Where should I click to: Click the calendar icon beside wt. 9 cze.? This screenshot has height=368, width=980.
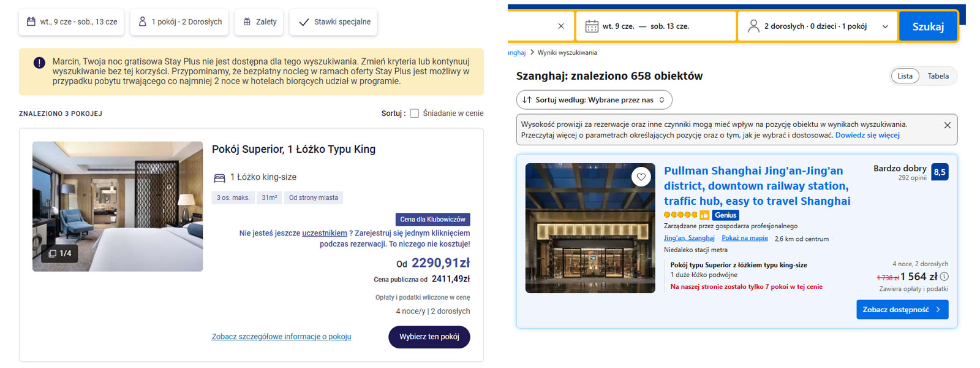click(x=592, y=26)
